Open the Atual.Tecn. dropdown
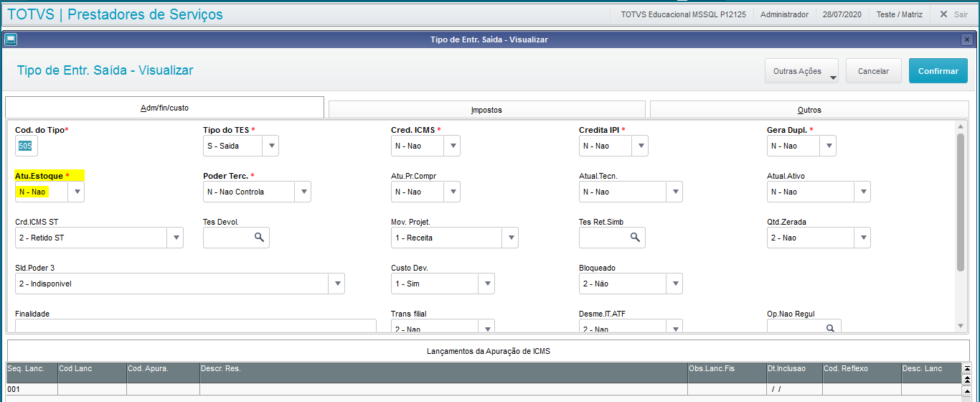This screenshot has height=402, width=980. pyautogui.click(x=674, y=192)
